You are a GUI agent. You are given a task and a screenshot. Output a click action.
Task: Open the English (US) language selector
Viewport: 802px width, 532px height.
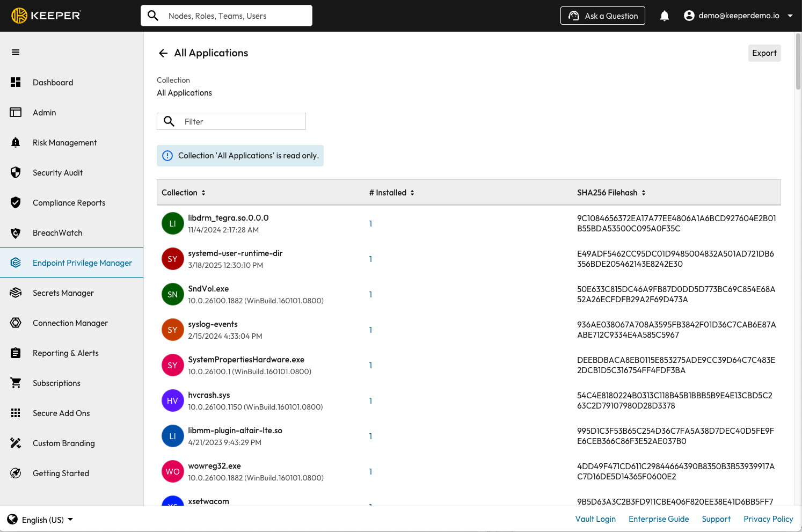40,520
